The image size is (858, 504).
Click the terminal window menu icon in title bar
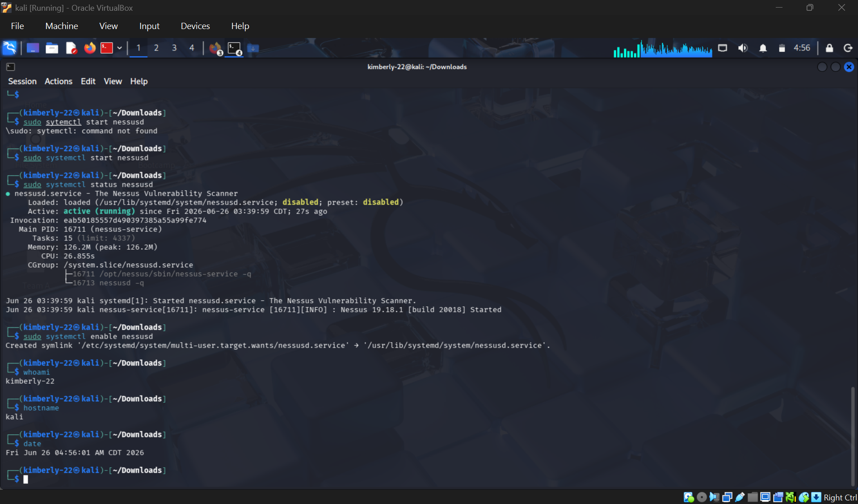(11, 67)
